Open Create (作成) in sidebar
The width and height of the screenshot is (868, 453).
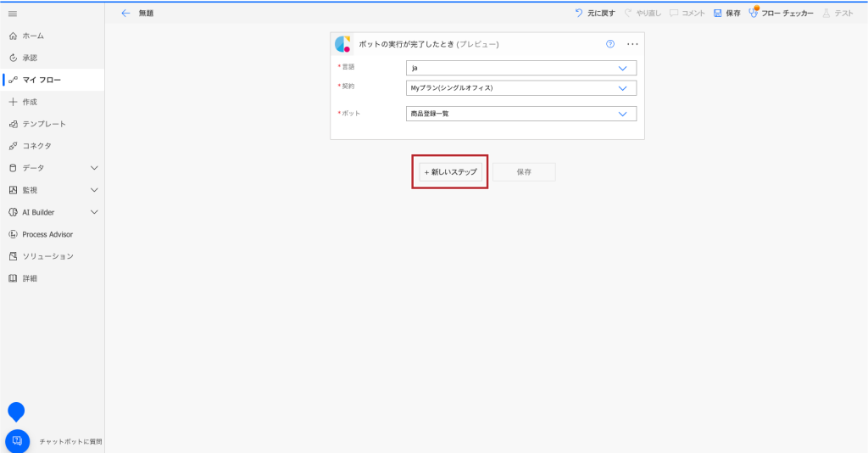click(x=52, y=102)
